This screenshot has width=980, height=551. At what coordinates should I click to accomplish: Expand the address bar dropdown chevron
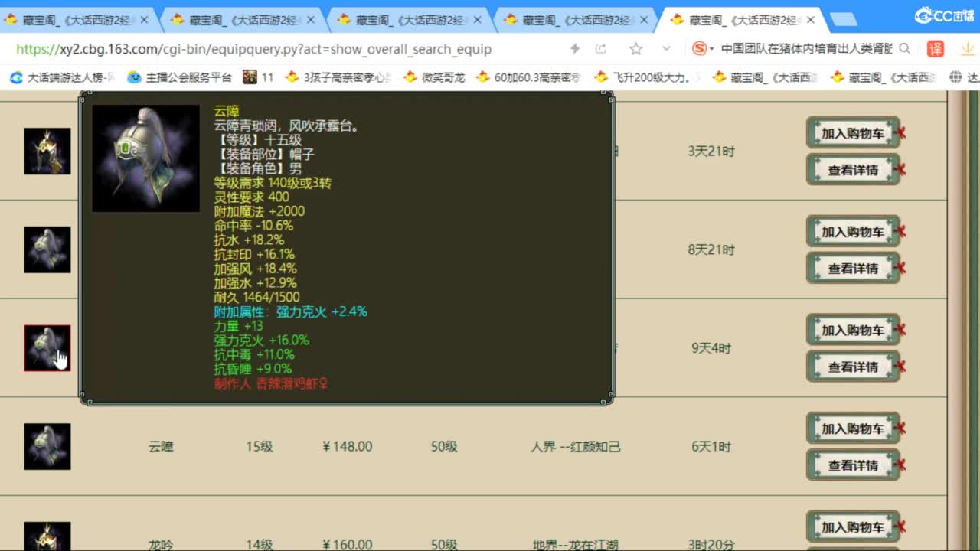[666, 49]
